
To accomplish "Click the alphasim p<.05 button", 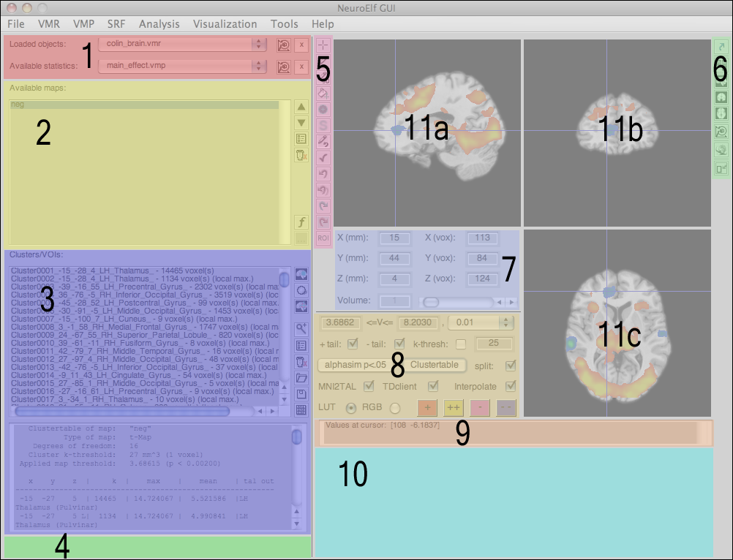I will [x=358, y=365].
